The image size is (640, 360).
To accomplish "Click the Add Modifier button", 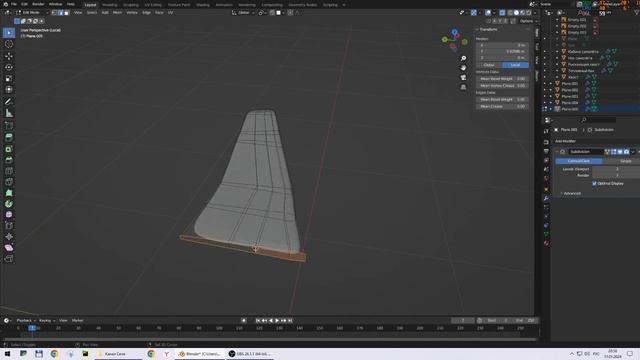I will point(565,141).
